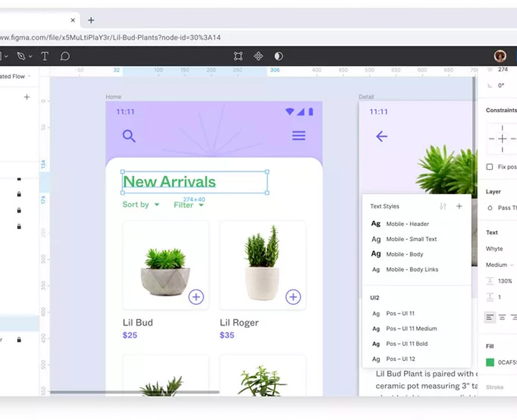Set text alignment to left
This screenshot has width=517, height=420.
(490, 317)
